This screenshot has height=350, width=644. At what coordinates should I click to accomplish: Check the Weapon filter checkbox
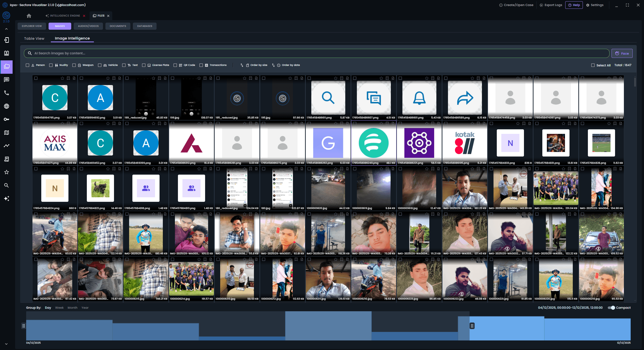74,65
